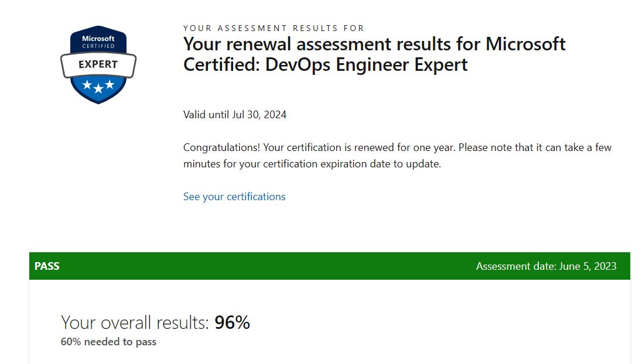The height and width of the screenshot is (364, 642).
Task: Click the 'Your overall results: 96%' score text
Action: click(x=155, y=322)
